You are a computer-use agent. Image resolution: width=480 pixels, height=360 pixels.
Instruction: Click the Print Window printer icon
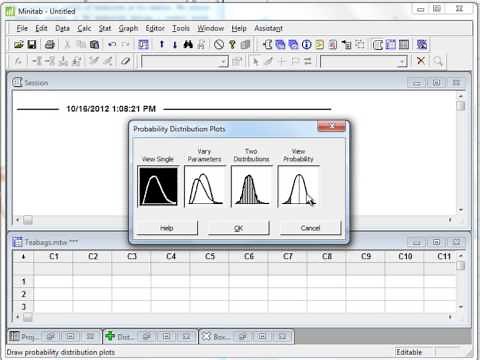click(50, 44)
